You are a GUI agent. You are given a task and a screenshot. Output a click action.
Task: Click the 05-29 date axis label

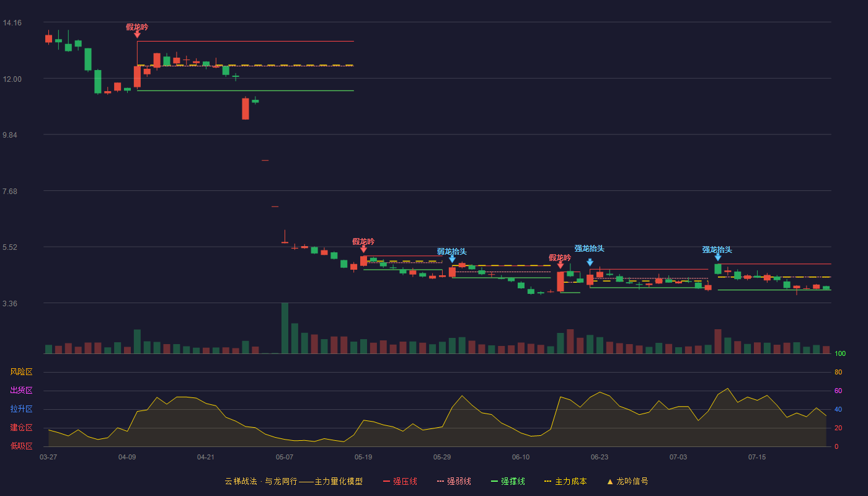(442, 457)
